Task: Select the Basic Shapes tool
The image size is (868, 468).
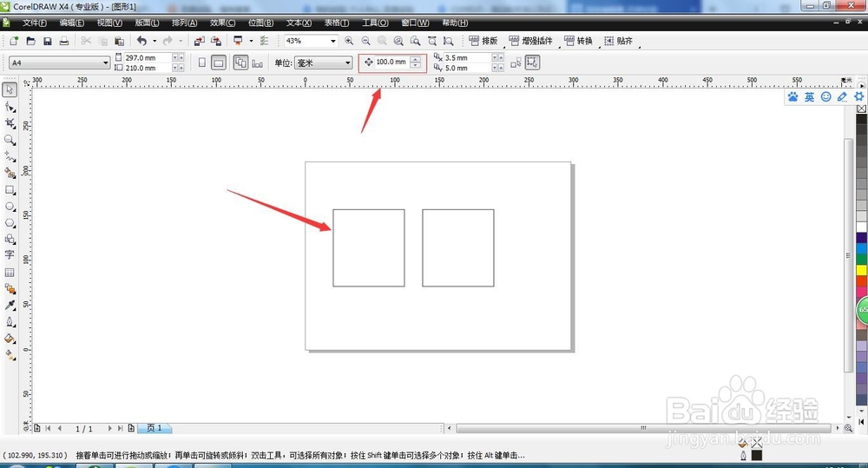Action: (10, 240)
